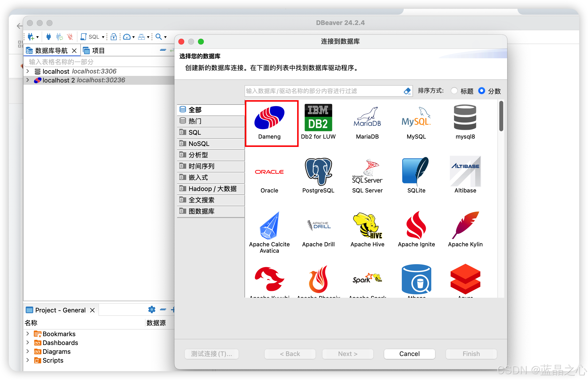The width and height of the screenshot is (588, 380).
Task: Click the search magnifier toolbar icon
Action: point(159,37)
